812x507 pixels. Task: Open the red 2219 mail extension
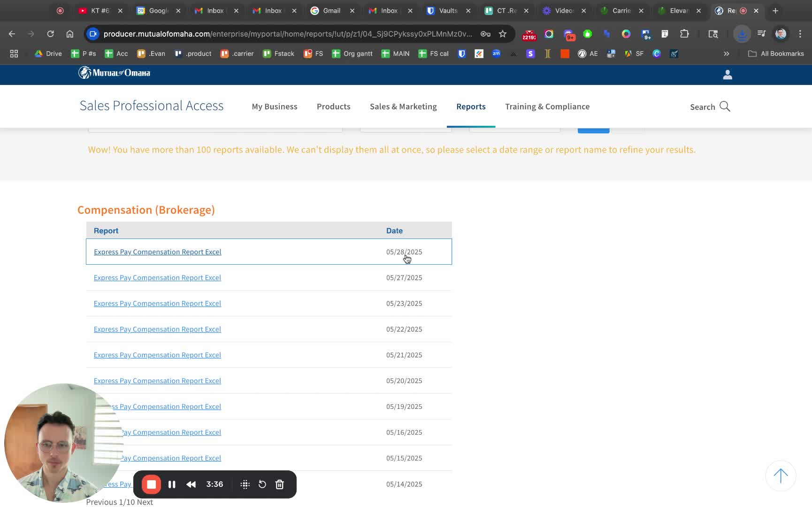tap(529, 34)
